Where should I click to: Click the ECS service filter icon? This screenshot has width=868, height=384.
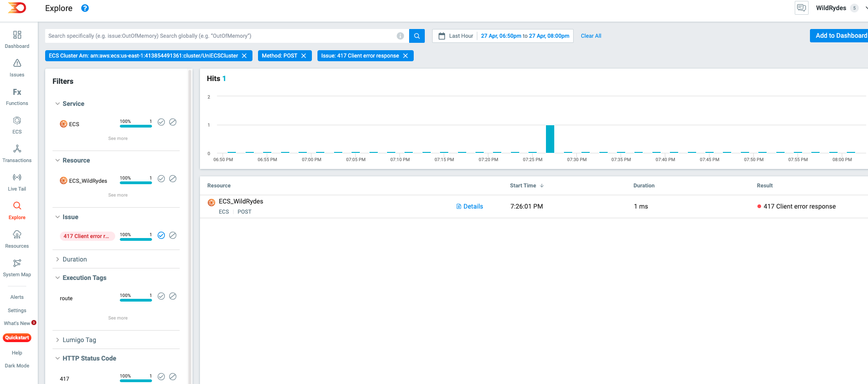point(64,124)
